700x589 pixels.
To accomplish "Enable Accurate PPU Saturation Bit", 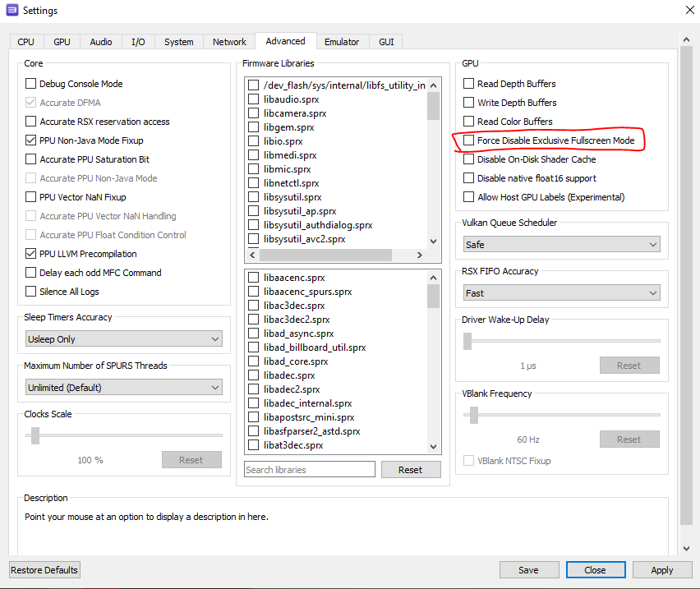I will click(30, 159).
